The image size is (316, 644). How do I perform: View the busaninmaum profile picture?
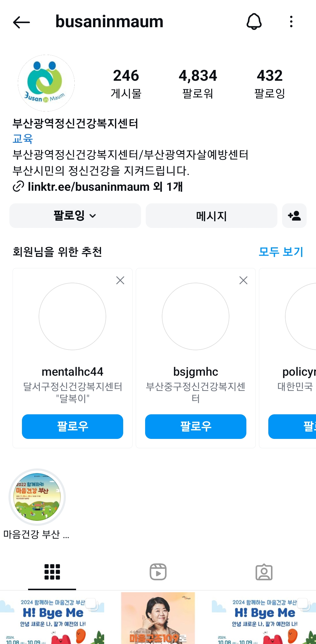click(x=46, y=83)
